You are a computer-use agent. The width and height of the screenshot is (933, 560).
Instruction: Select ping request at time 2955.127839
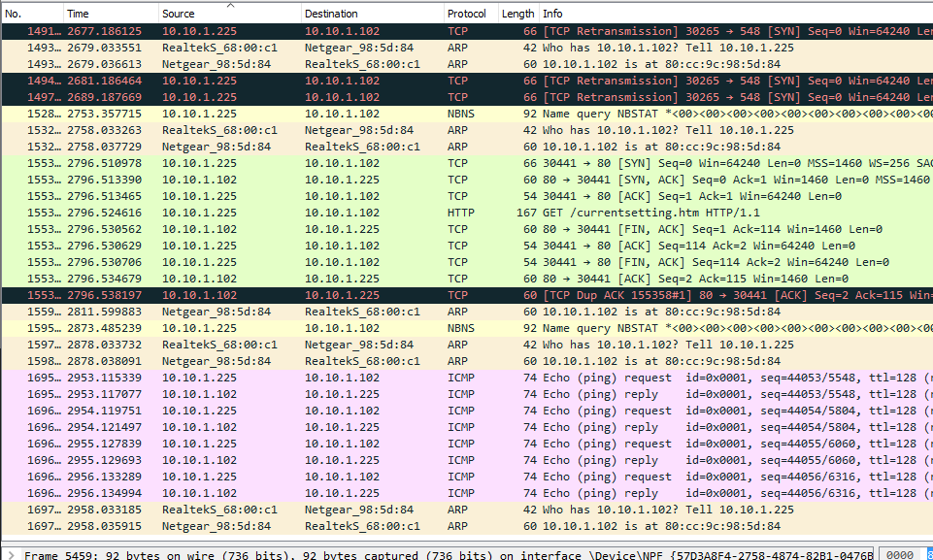pyautogui.click(x=467, y=444)
